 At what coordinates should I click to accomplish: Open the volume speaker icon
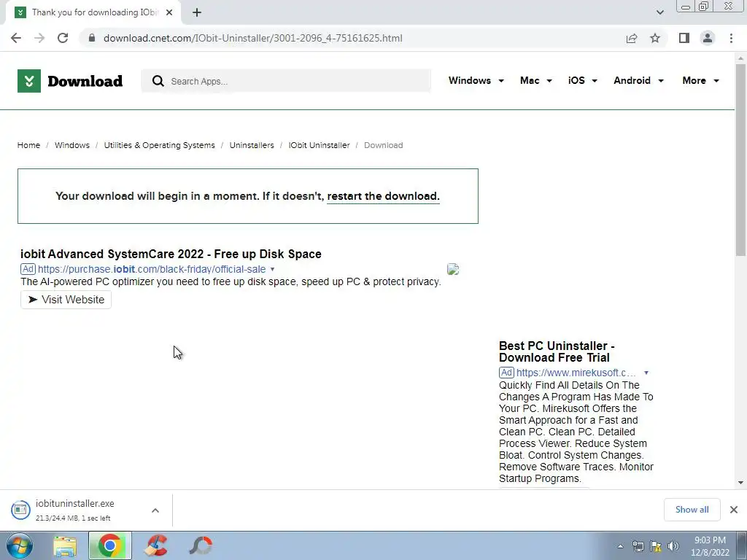[673, 546]
